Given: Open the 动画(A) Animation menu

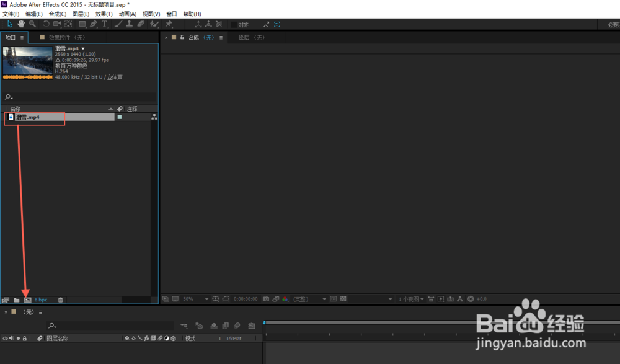Looking at the screenshot, I should pos(128,14).
